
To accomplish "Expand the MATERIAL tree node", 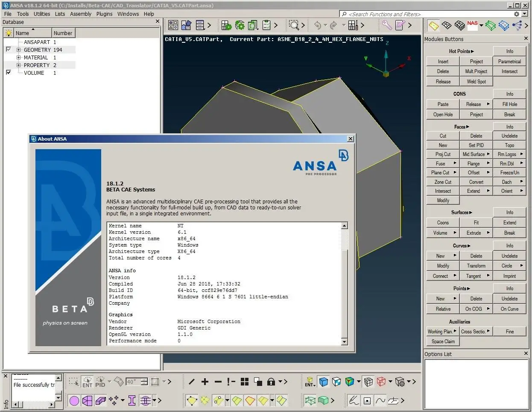I will (18, 58).
